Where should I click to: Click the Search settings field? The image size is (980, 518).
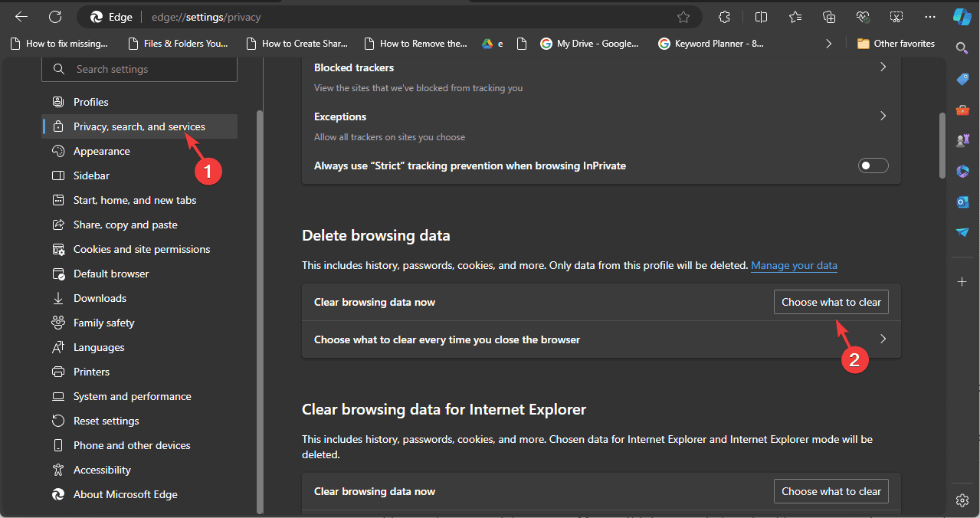pos(139,69)
